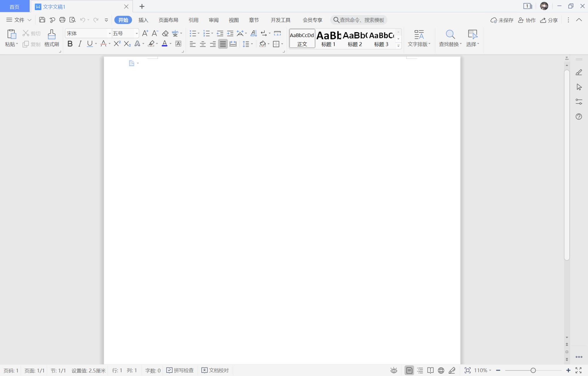Select the format painter tool
Image resolution: width=588 pixels, height=376 pixels.
coord(51,38)
